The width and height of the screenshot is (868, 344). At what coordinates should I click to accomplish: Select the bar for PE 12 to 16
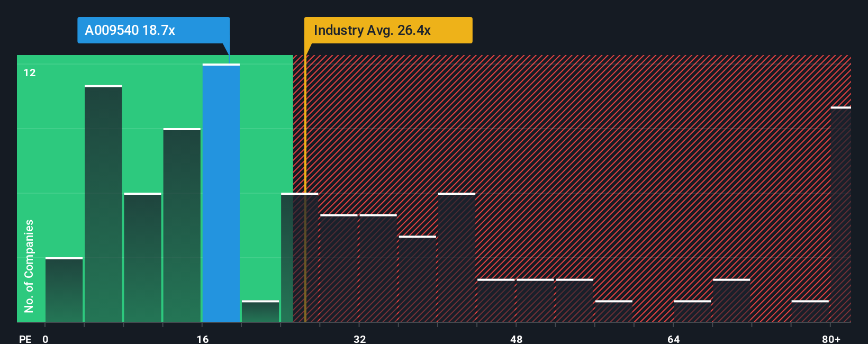[x=182, y=225]
